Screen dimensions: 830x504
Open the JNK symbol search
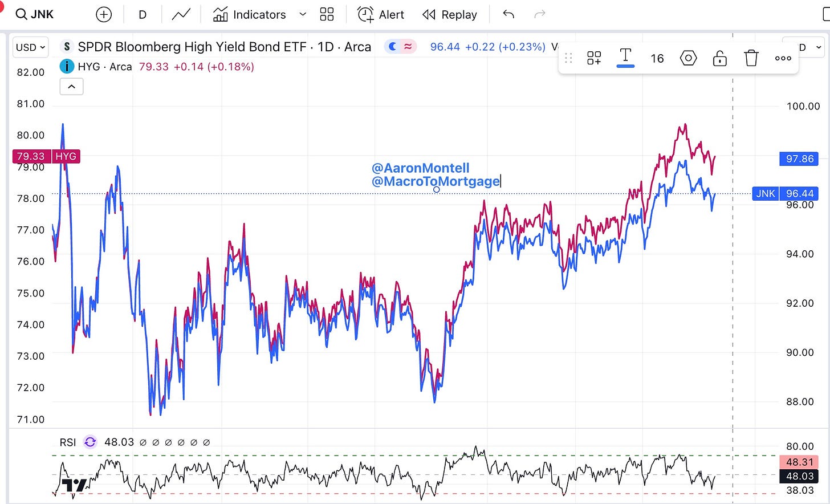click(34, 14)
